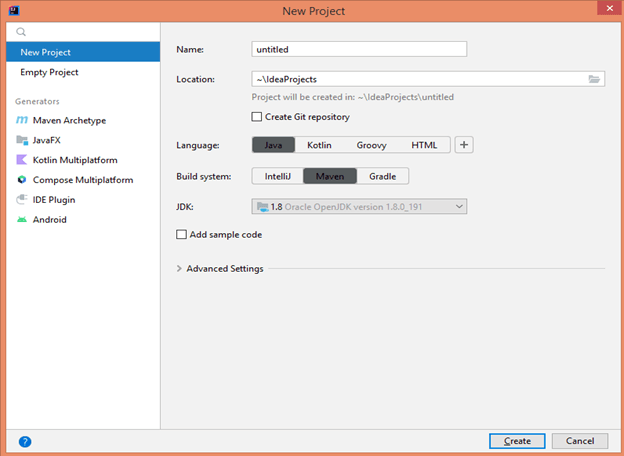Open the JDK version dropdown arrow
Screen dimensions: 624x456
point(459,207)
